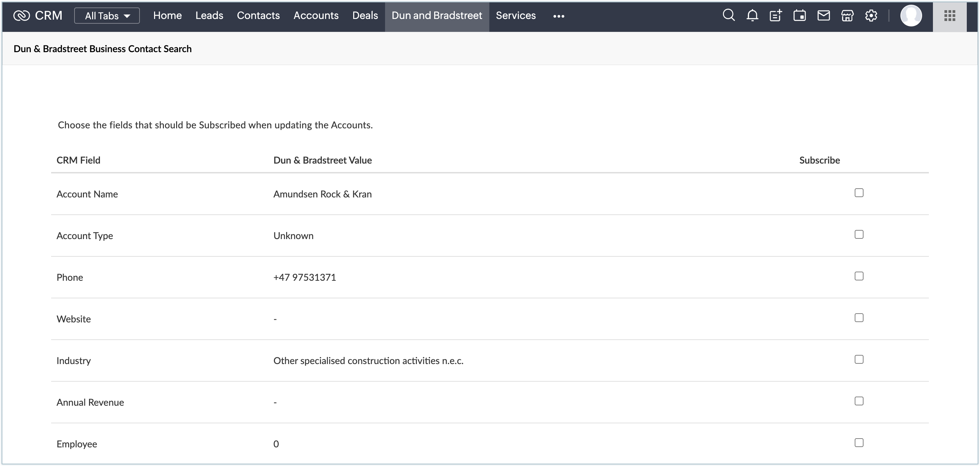Select Subscribe checkbox for Website

(x=859, y=318)
